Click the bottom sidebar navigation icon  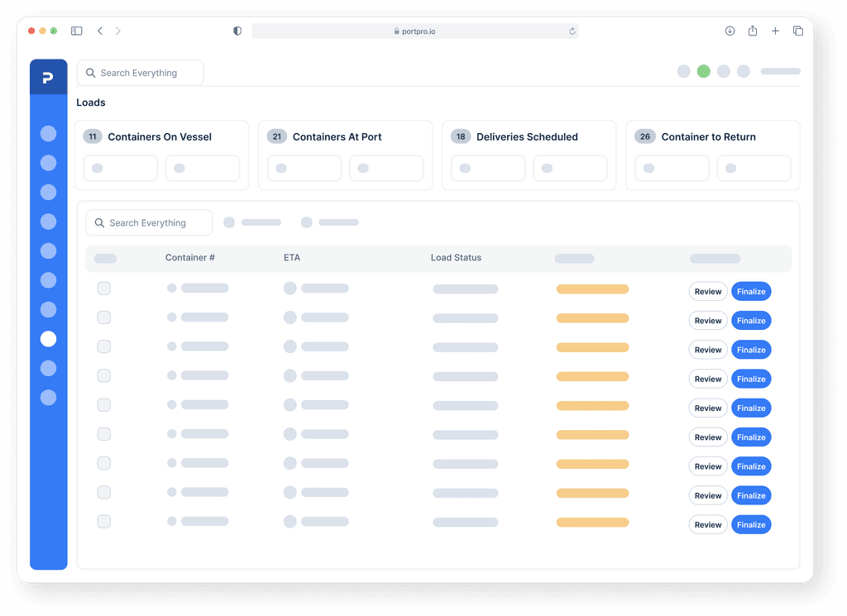(x=48, y=398)
